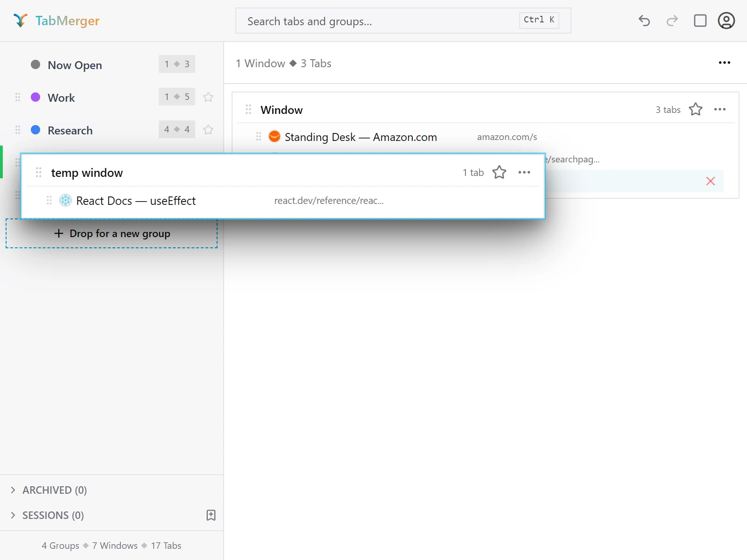Remove tab using the red X icon
Viewport: 747px width, 560px height.
pos(711,181)
